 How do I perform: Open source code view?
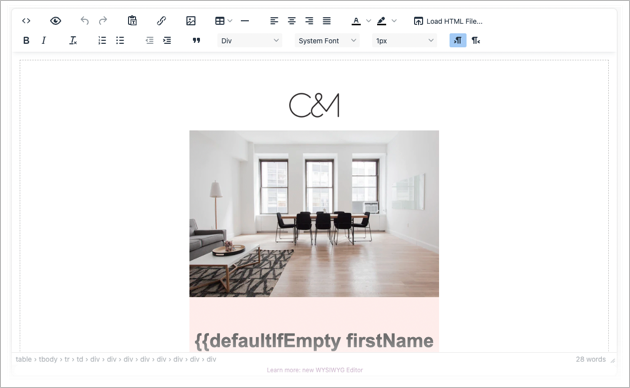coord(26,21)
